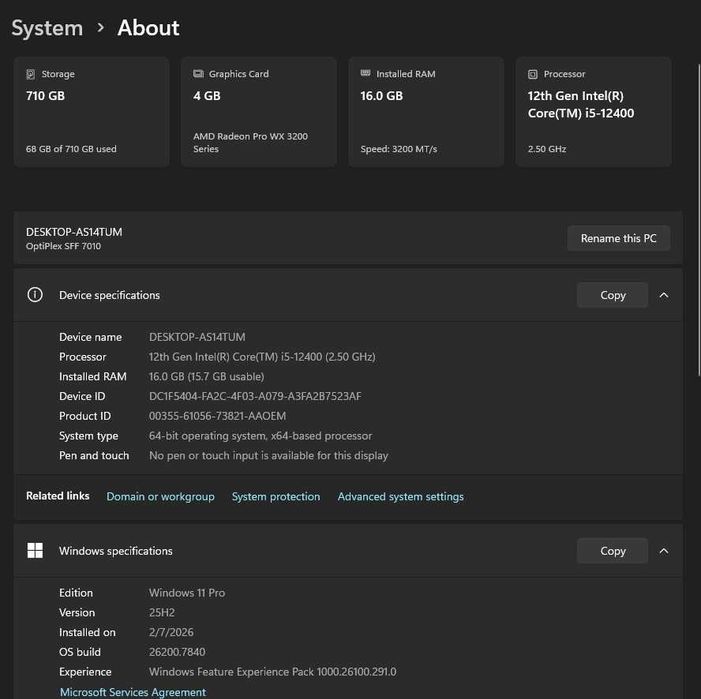Click Windows Feature Experience Pack value
The height and width of the screenshot is (699, 701).
272,672
